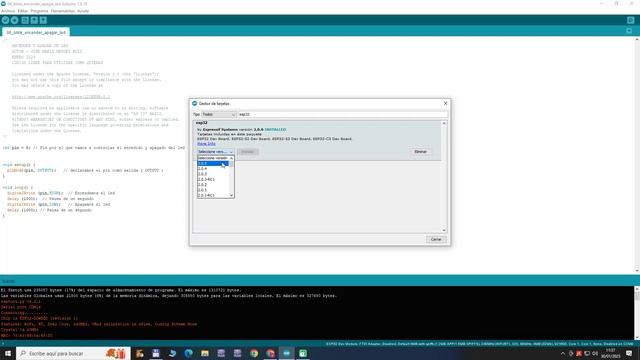Open the Windows Start menu
Image resolution: width=640 pixels, height=360 pixels.
pyautogui.click(x=8, y=353)
